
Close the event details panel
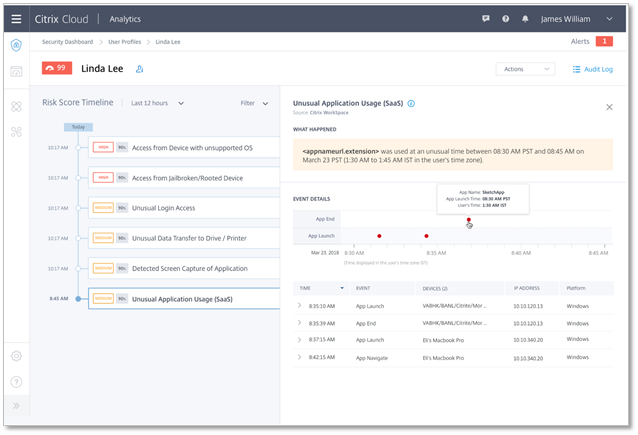click(x=609, y=107)
